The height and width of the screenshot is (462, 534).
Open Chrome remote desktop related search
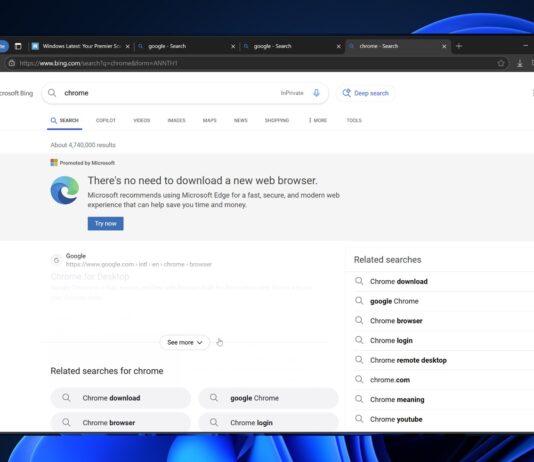408,360
